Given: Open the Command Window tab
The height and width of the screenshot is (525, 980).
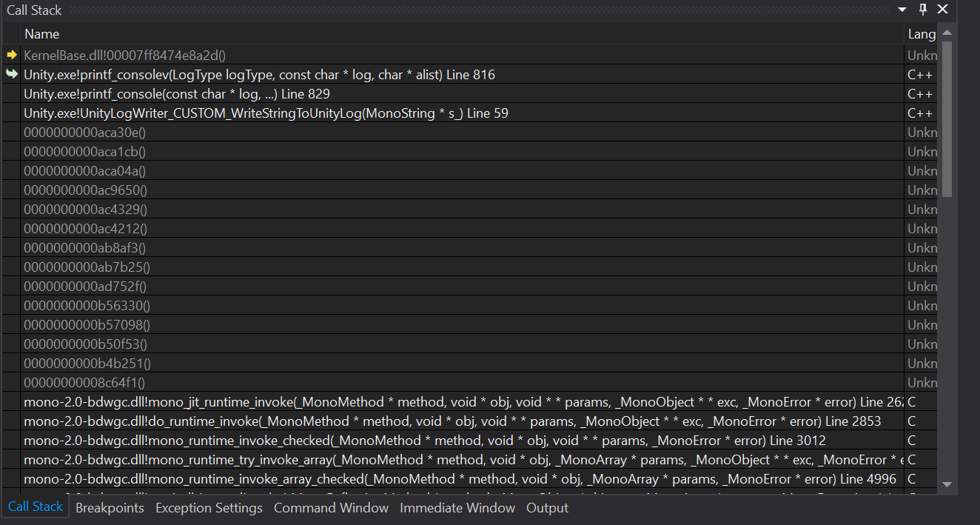Looking at the screenshot, I should click(331, 508).
